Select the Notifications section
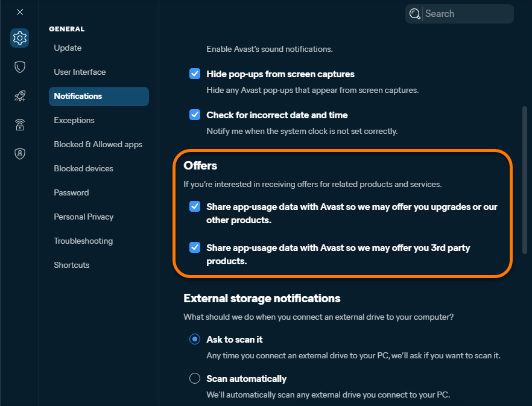The height and width of the screenshot is (406, 532). tap(99, 97)
